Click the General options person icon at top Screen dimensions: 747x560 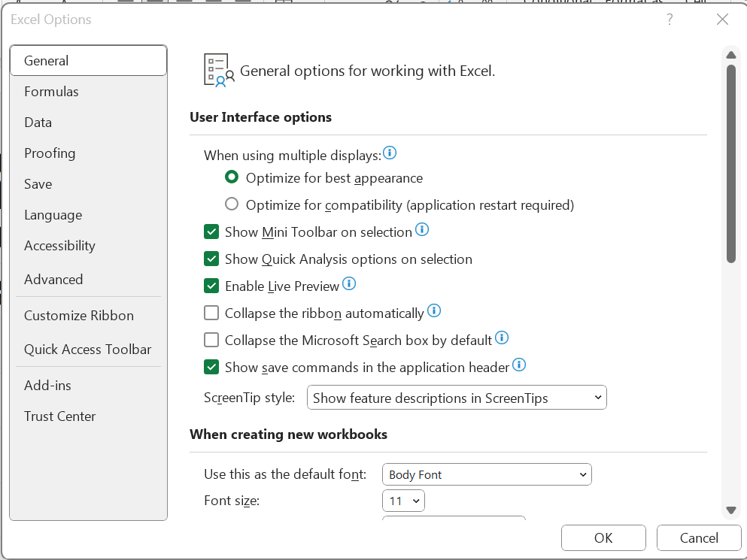[x=215, y=70]
